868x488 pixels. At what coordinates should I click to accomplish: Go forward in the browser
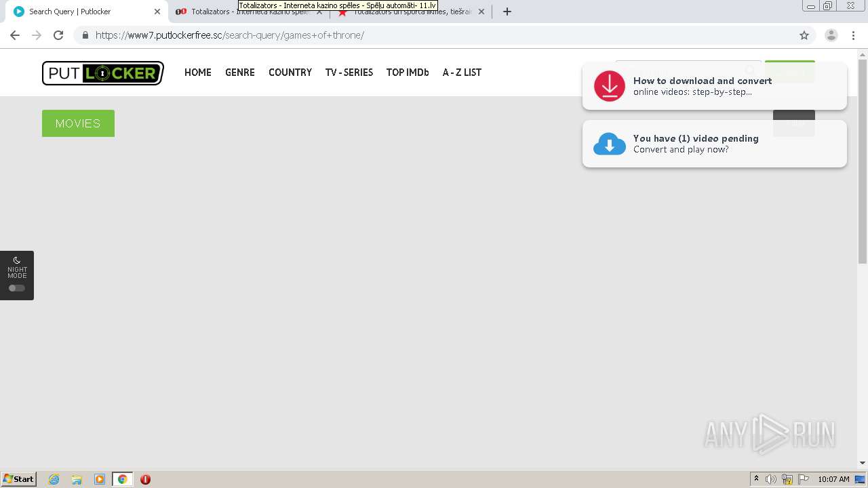[37, 35]
